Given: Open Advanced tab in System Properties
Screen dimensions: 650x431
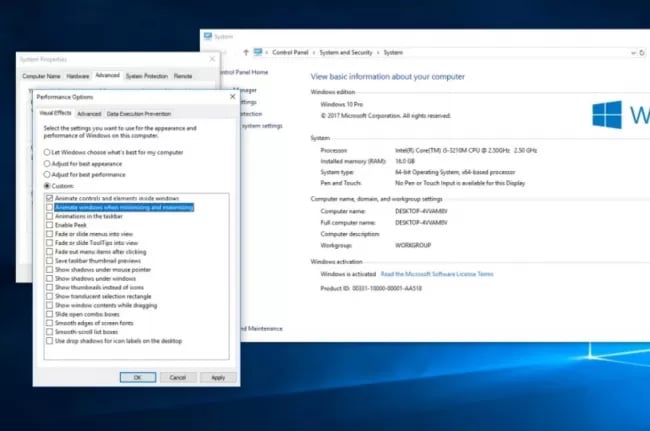Looking at the screenshot, I should pyautogui.click(x=107, y=75).
